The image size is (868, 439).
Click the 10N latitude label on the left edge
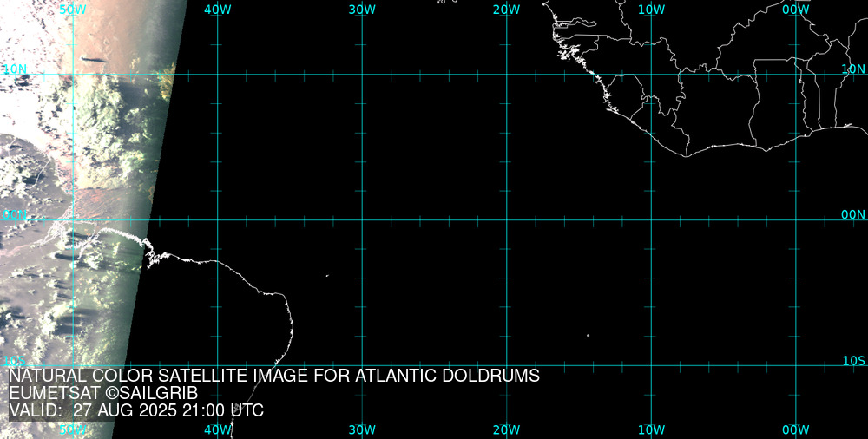coord(15,69)
